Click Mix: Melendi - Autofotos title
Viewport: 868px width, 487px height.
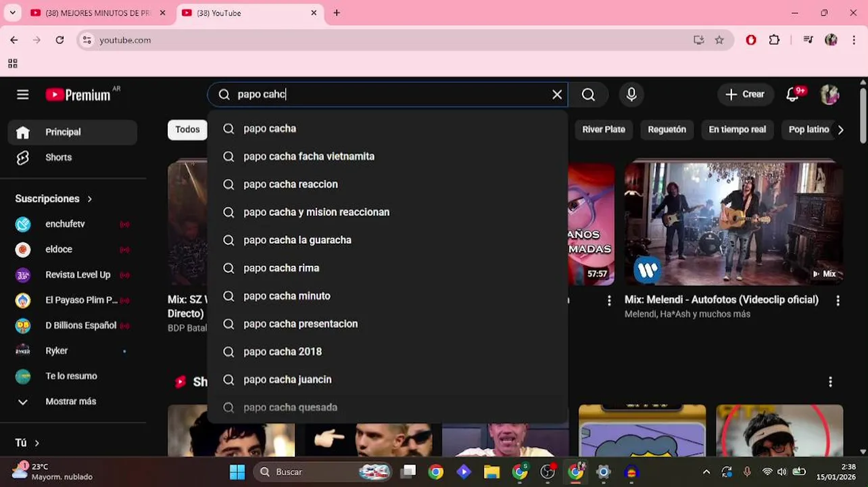coord(721,300)
